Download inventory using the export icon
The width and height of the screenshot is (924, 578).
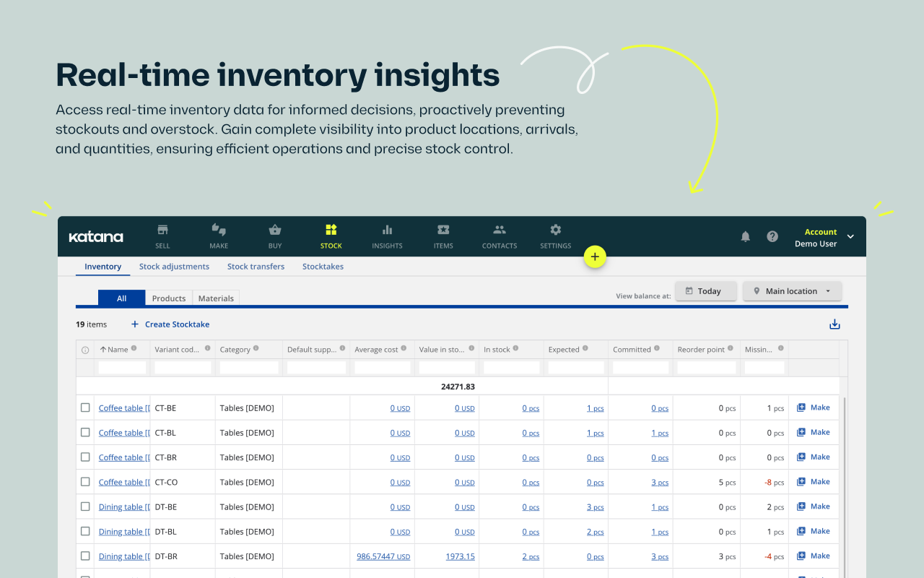834,324
